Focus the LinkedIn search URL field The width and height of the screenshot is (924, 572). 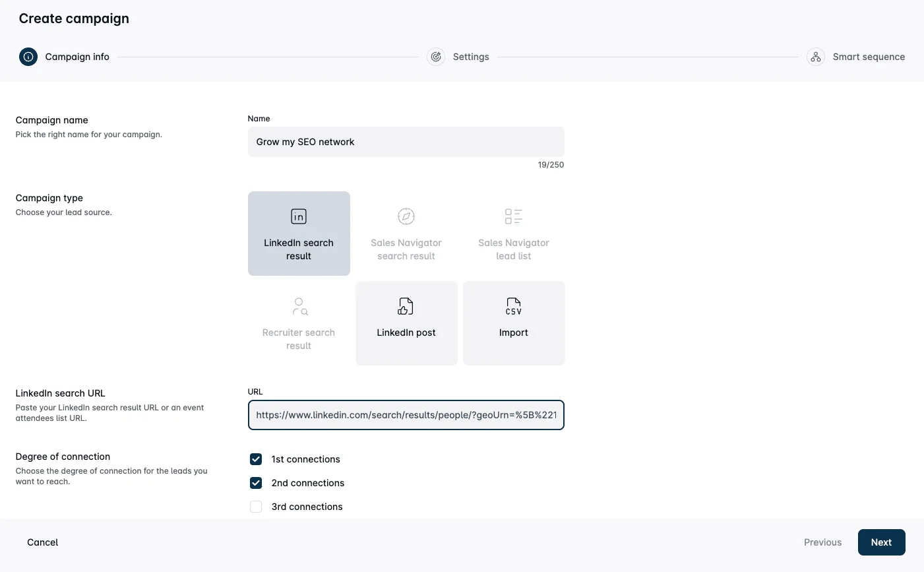[x=406, y=415]
